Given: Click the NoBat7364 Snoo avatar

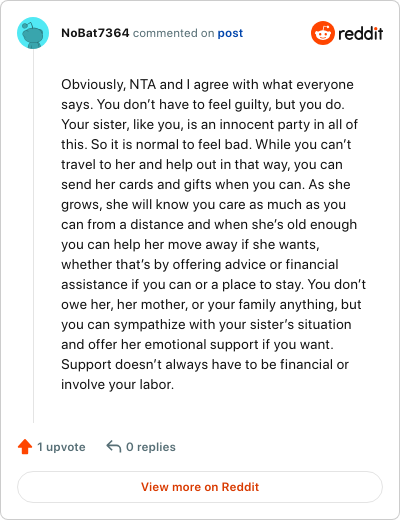Looking at the screenshot, I should pyautogui.click(x=33, y=33).
